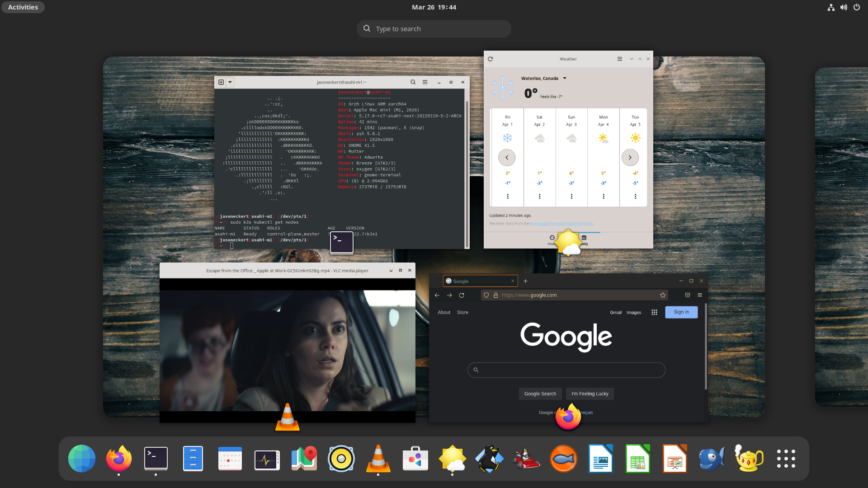Image resolution: width=868 pixels, height=488 pixels.
Task: Open the Web globe icon in the dock
Action: click(82, 459)
